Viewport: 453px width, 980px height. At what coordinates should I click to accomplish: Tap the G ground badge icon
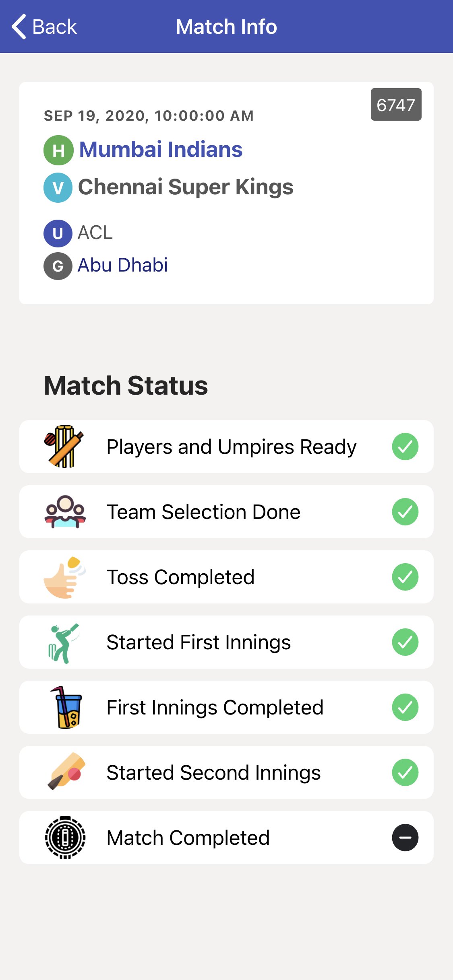click(x=58, y=266)
